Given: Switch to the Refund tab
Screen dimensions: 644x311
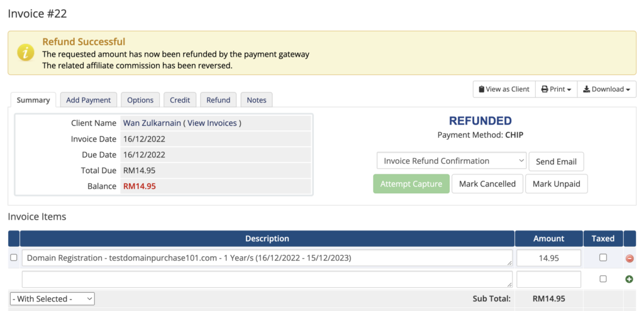Looking at the screenshot, I should [218, 100].
